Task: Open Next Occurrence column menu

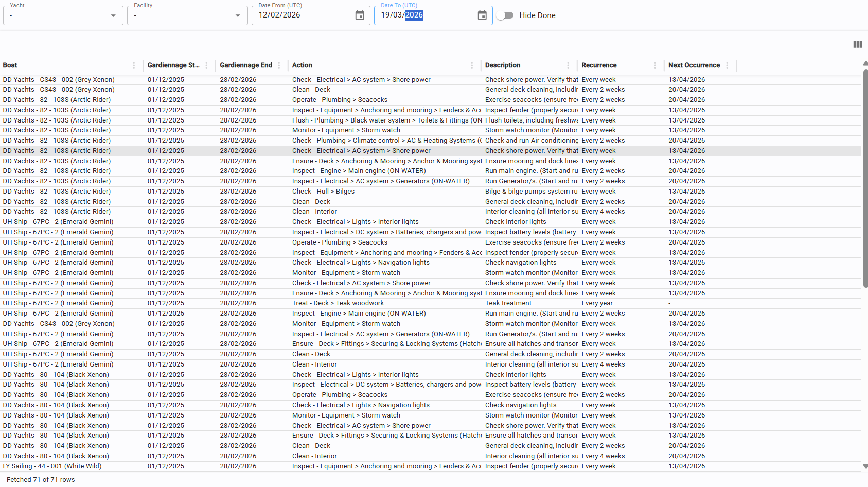Action: [727, 65]
